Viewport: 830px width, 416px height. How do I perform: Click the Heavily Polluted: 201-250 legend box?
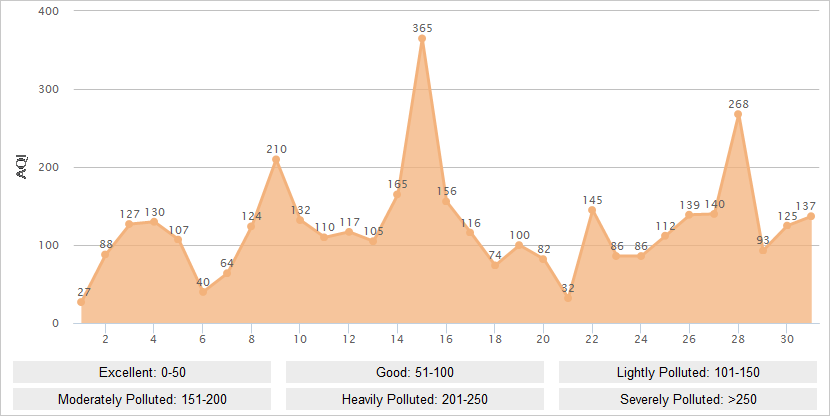click(414, 399)
